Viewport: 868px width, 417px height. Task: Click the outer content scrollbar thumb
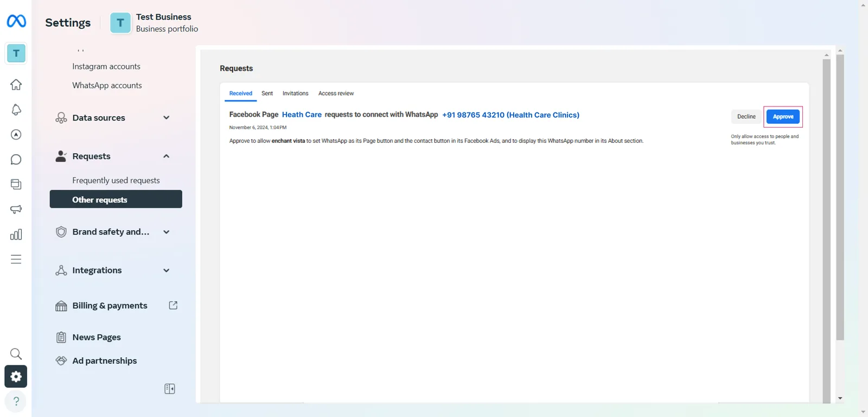click(840, 197)
